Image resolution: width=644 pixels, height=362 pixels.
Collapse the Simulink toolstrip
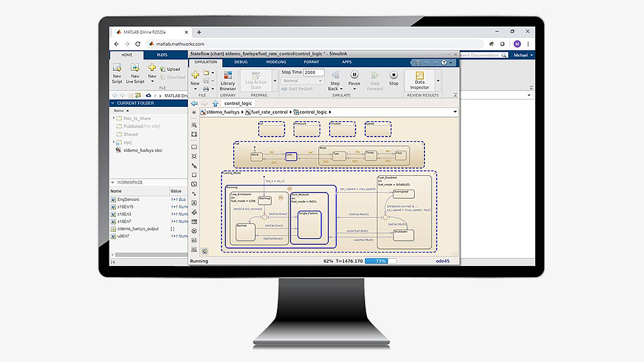[455, 95]
